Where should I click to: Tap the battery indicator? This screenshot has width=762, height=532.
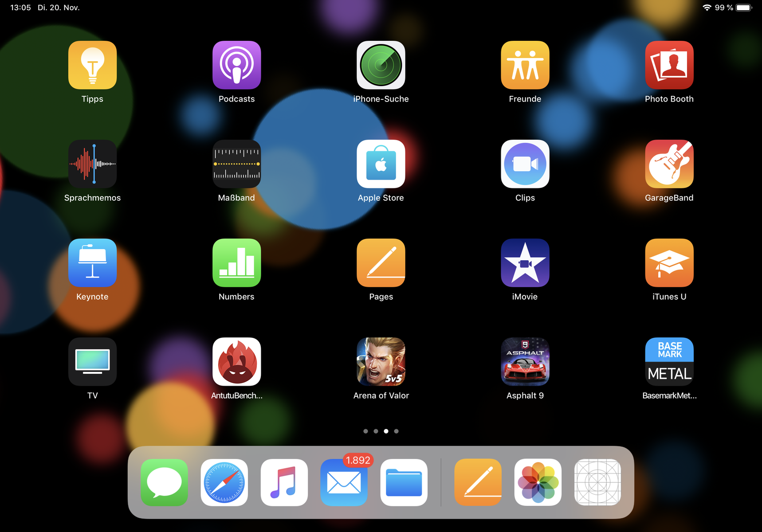(x=744, y=8)
